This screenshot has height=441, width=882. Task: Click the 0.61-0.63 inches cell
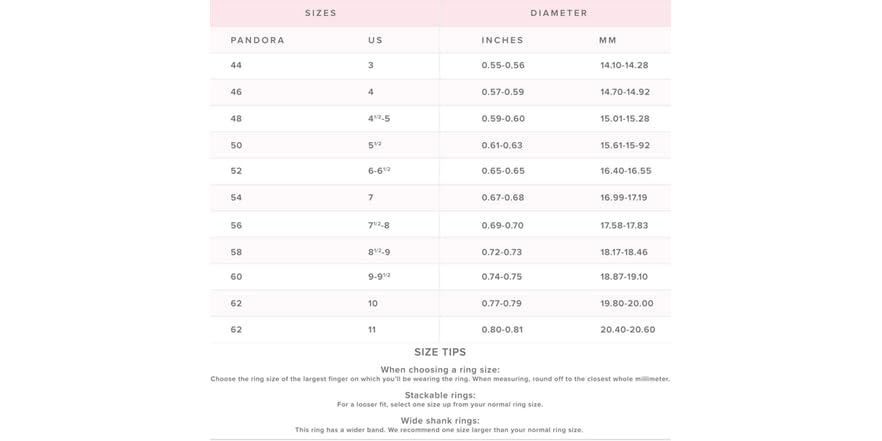coord(502,145)
